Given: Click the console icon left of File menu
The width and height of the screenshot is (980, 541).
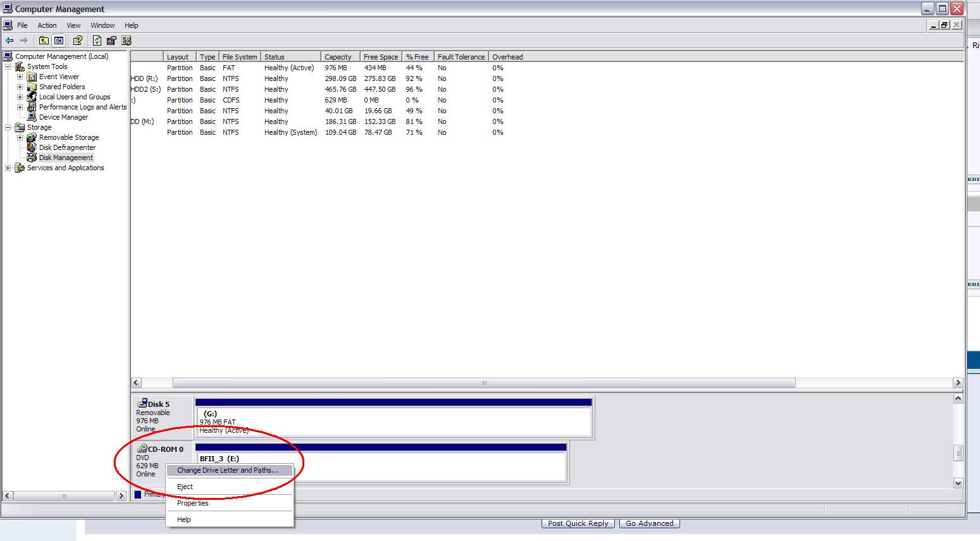Looking at the screenshot, I should pos(8,25).
